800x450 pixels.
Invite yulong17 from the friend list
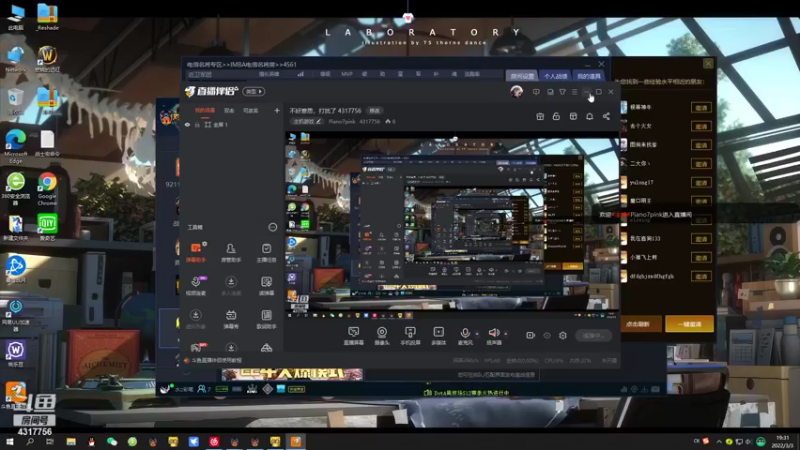[x=701, y=182]
